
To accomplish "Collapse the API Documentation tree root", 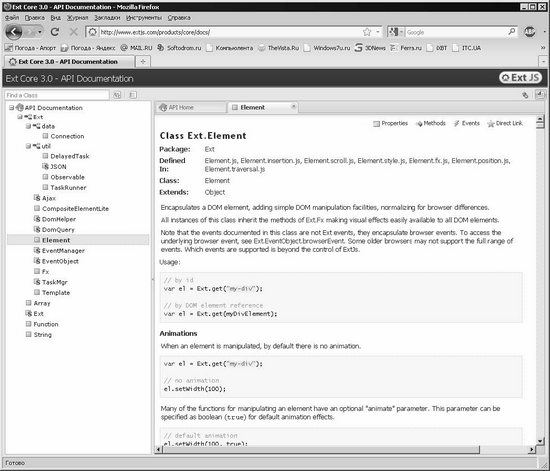I will 12,108.
